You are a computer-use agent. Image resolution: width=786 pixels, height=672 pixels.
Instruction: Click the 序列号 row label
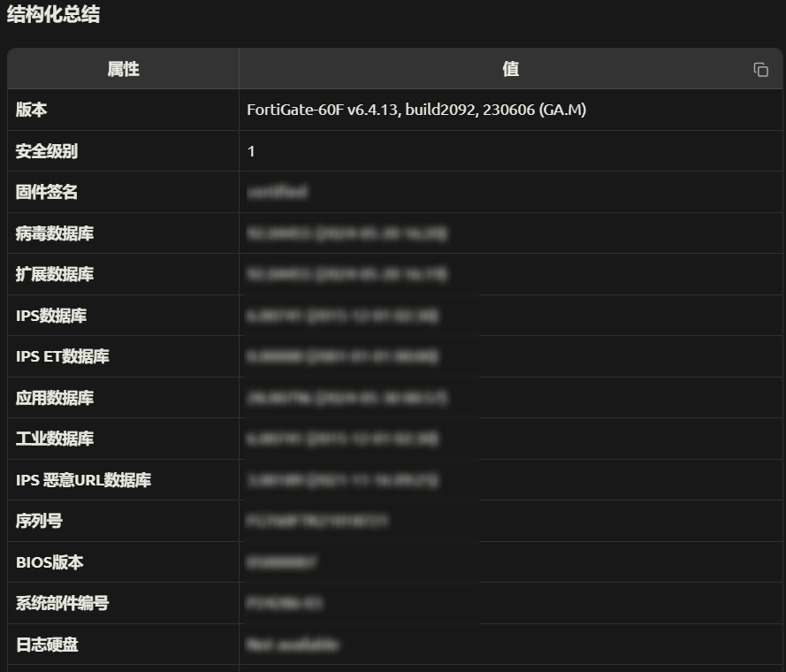[39, 521]
